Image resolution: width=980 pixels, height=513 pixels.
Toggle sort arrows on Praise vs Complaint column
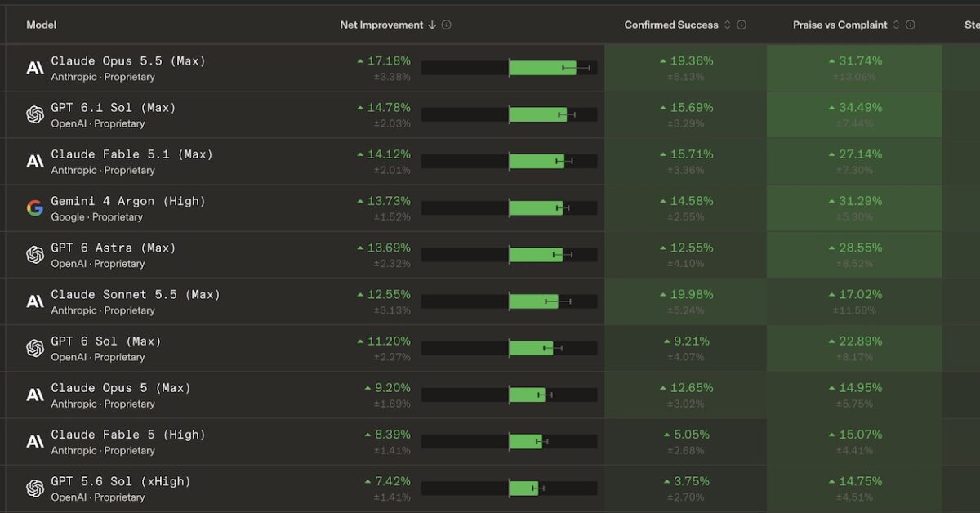896,25
